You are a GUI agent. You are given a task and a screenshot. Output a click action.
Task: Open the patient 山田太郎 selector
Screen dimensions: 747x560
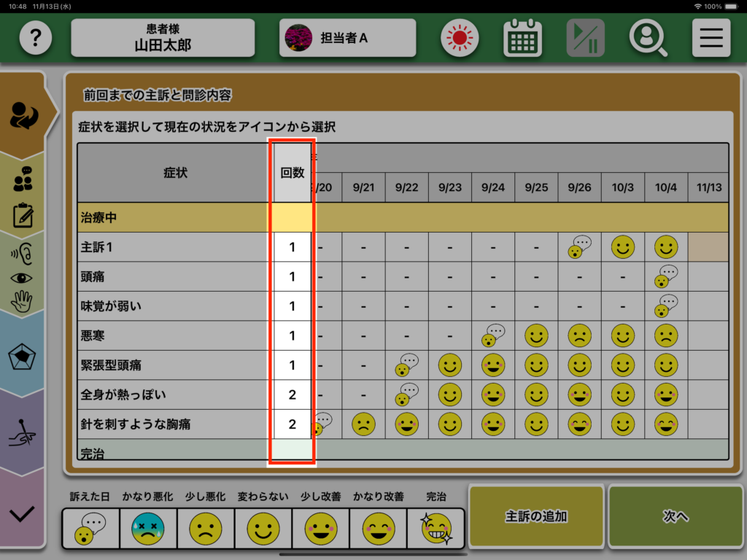(163, 38)
